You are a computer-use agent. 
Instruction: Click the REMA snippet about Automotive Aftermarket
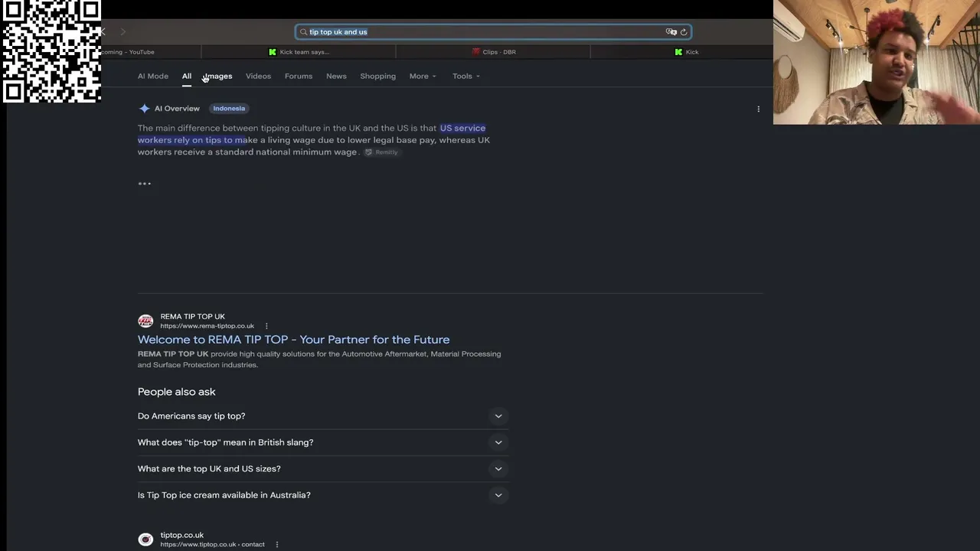tap(319, 360)
